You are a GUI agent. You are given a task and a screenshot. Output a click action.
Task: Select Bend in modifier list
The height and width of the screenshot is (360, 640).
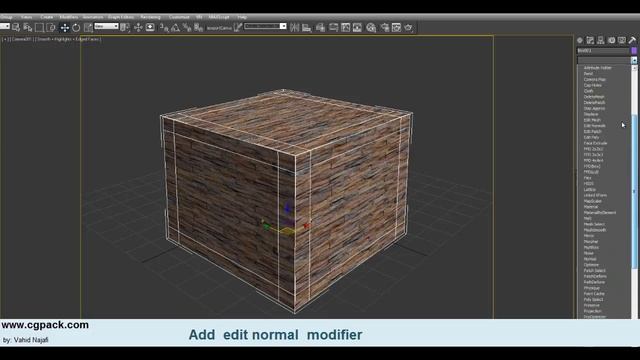[588, 73]
